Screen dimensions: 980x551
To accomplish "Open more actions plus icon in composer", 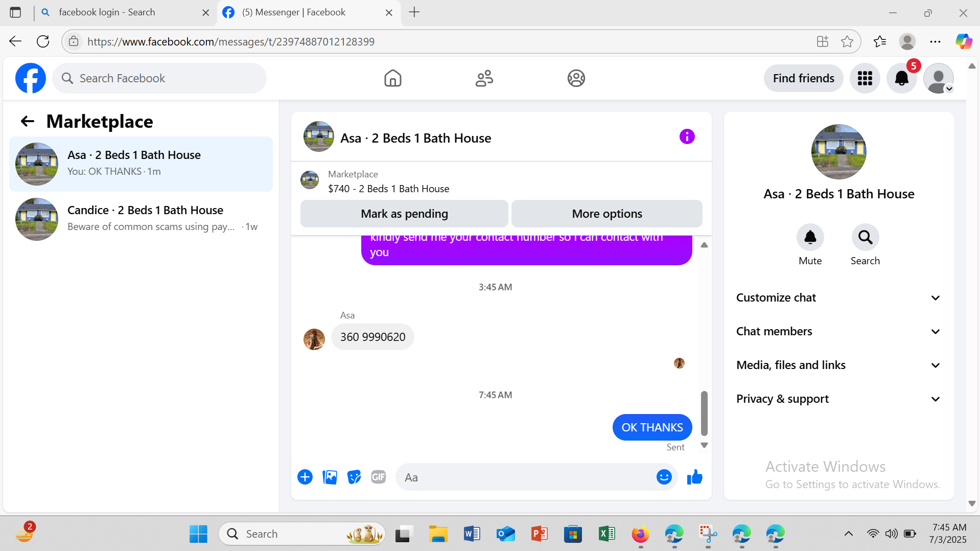I will click(305, 477).
